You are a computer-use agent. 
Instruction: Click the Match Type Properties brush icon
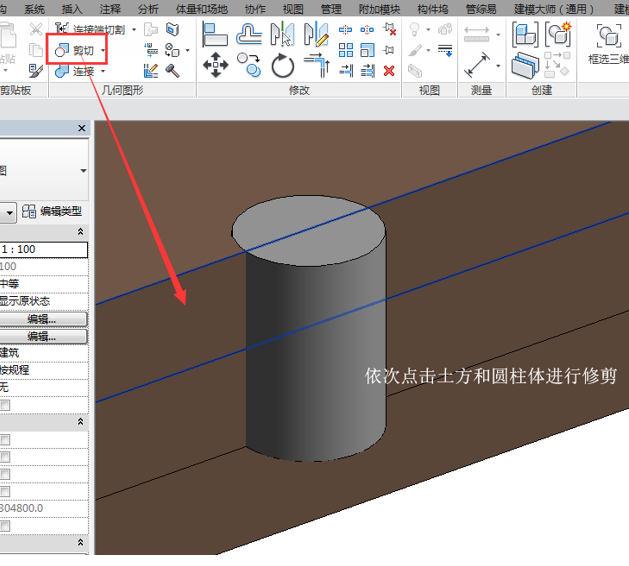36,71
